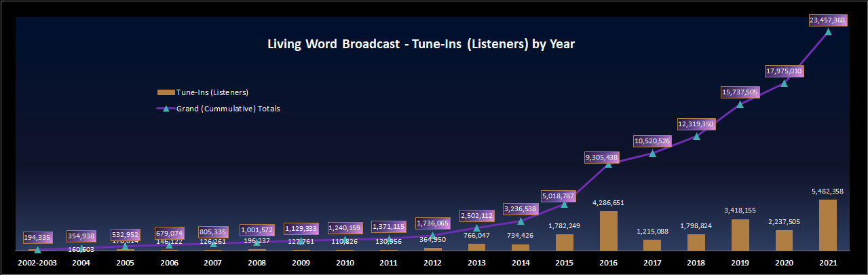
Task: Select the cumulative data label 3,236,538
Action: tap(521, 208)
